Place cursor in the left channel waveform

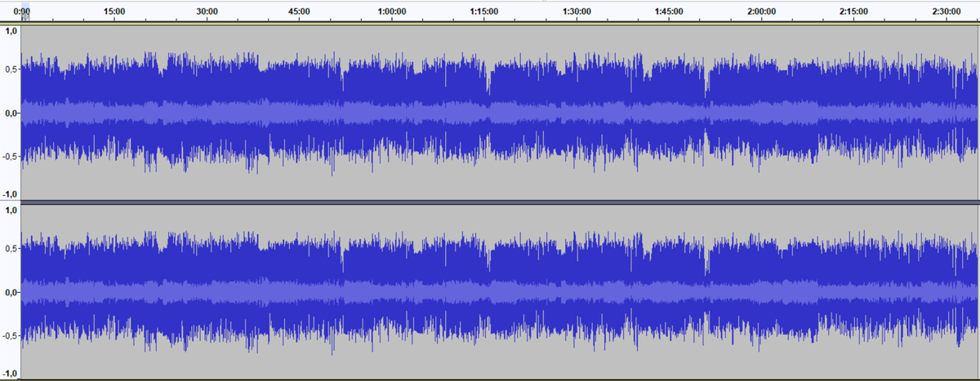point(499,112)
